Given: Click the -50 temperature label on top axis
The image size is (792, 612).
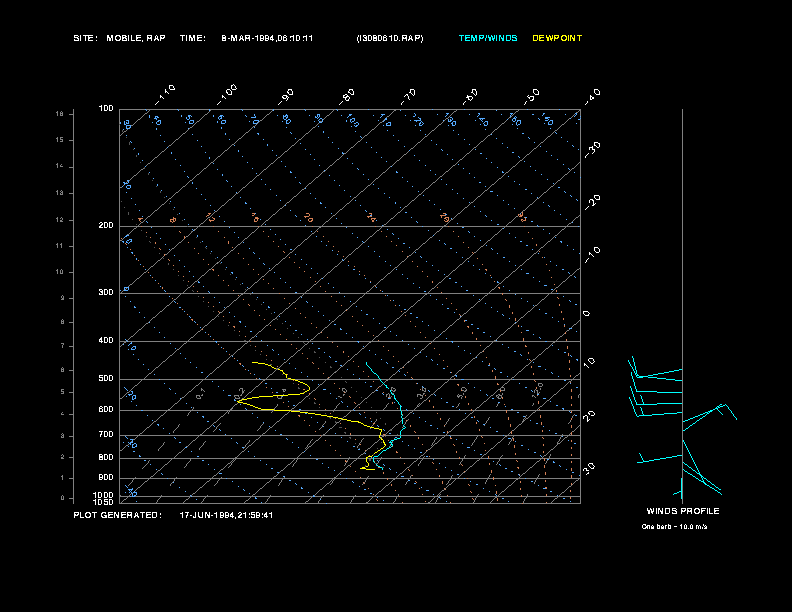Looking at the screenshot, I should 531,96.
